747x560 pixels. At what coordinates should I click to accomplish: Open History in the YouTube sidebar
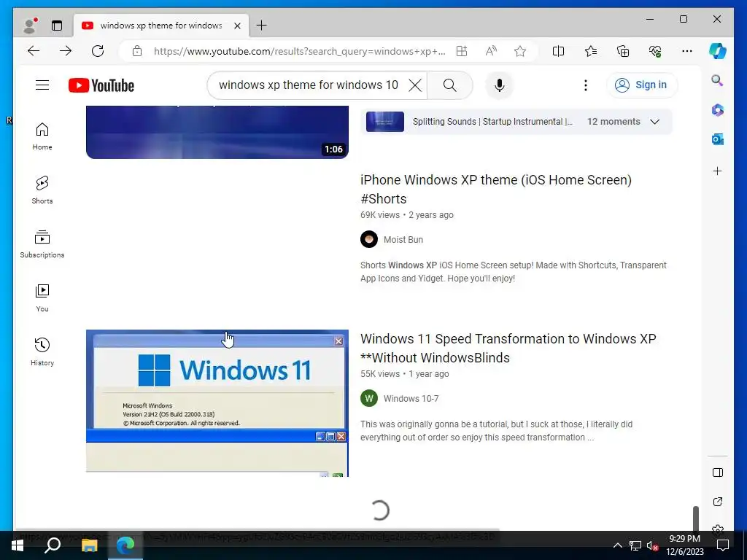coord(42,351)
